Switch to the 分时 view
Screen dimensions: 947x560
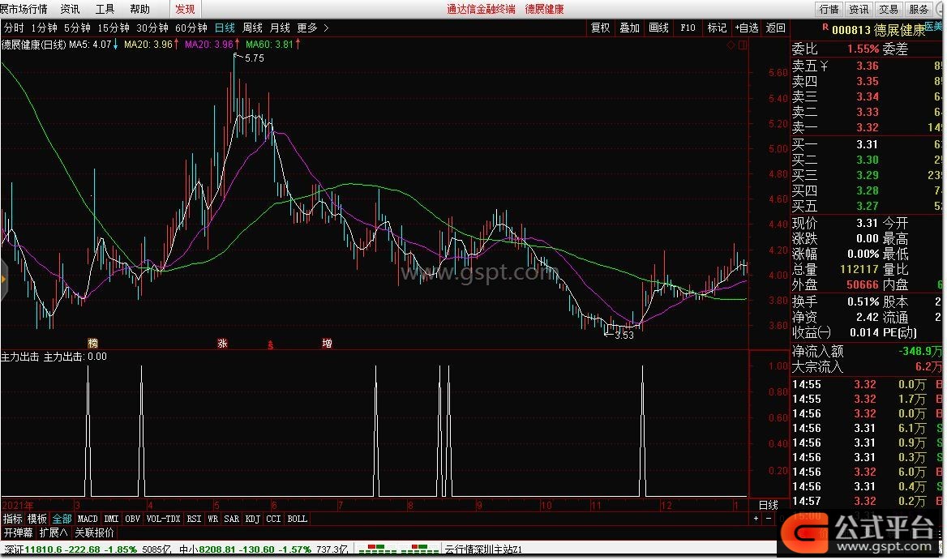click(x=14, y=28)
